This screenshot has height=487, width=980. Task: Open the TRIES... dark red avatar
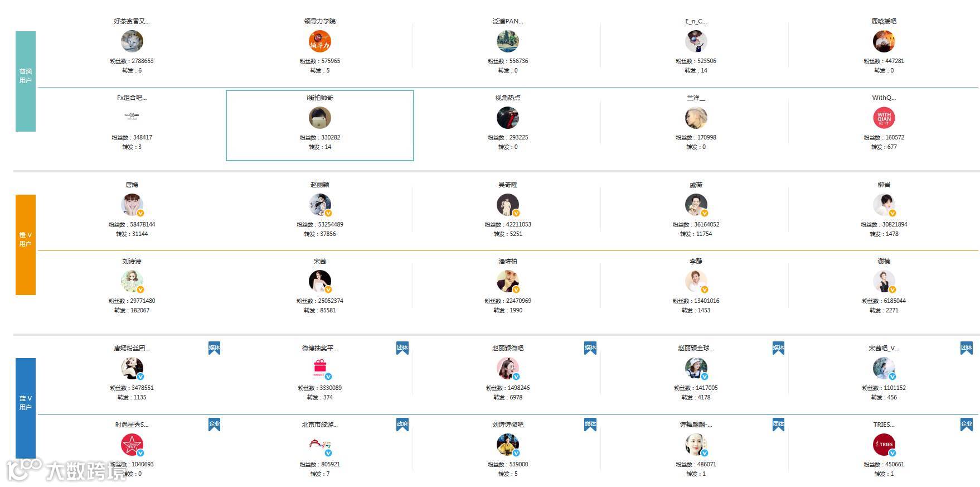pos(884,445)
